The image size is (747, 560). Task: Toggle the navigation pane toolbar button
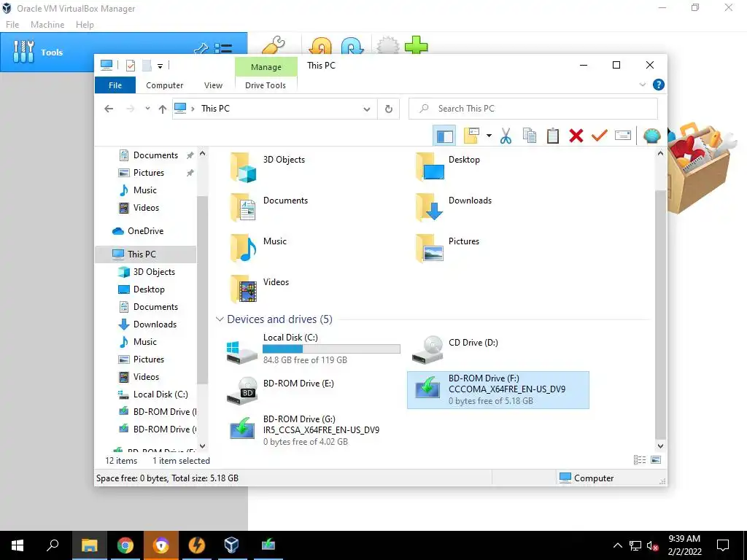tap(444, 136)
